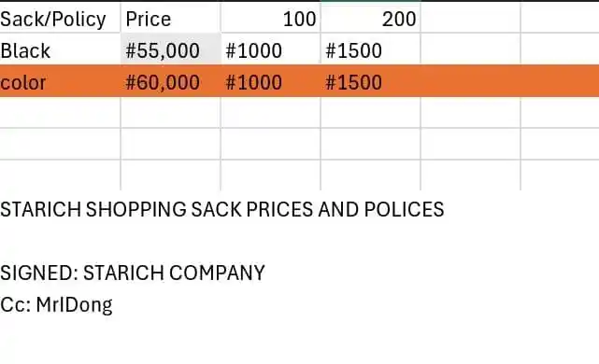599x364 pixels.
Task: Select the #60,000 price cell
Action: (x=170, y=80)
